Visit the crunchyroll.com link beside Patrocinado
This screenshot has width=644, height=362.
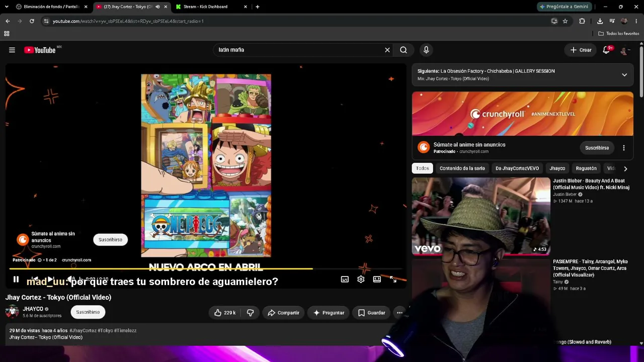click(76, 260)
